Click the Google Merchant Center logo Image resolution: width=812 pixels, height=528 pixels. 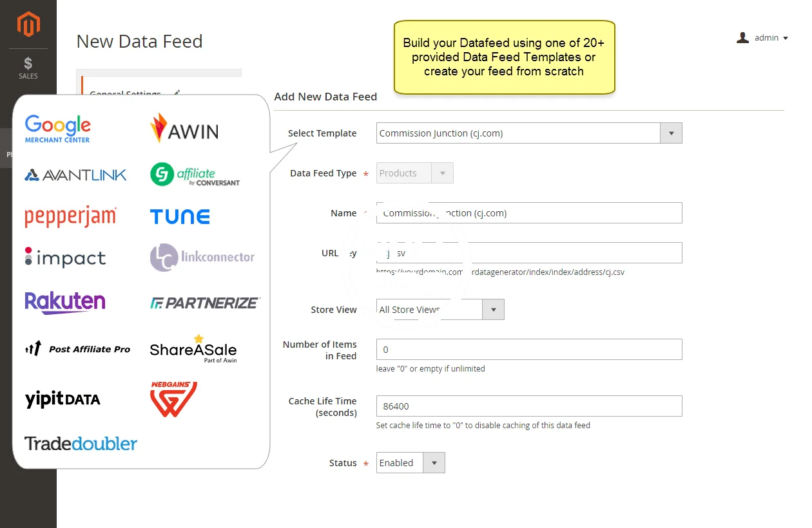coord(57,129)
